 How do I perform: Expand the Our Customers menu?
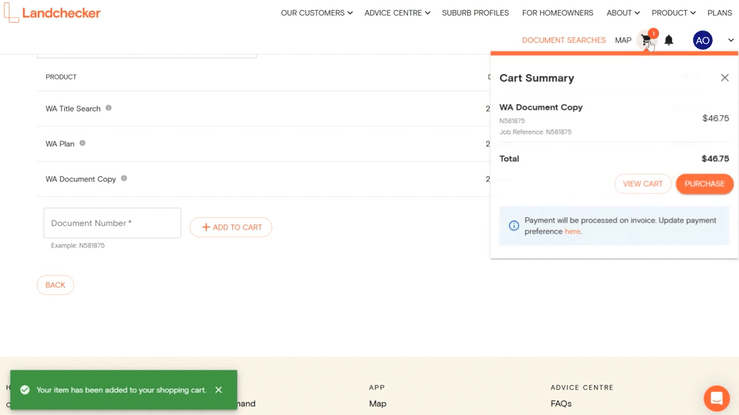tap(317, 13)
